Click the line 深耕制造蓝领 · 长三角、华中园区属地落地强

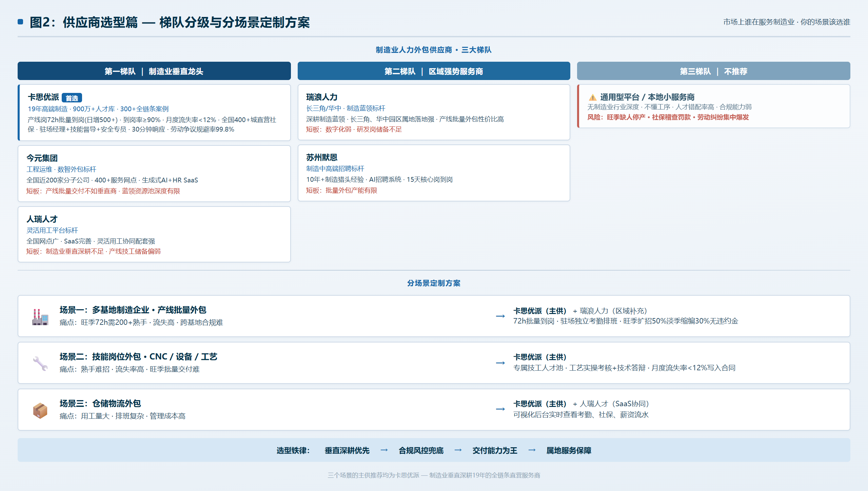370,119
